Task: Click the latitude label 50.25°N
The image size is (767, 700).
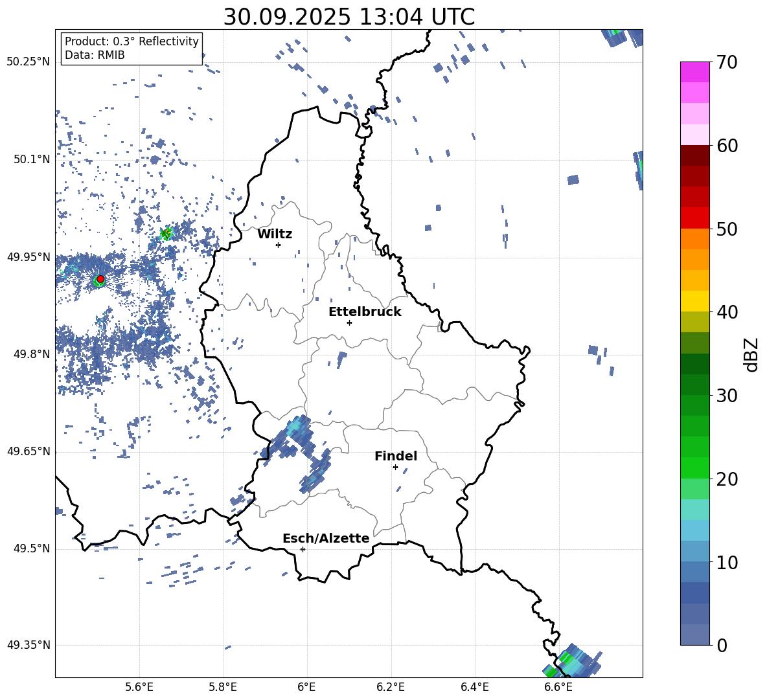Action: pyautogui.click(x=29, y=62)
